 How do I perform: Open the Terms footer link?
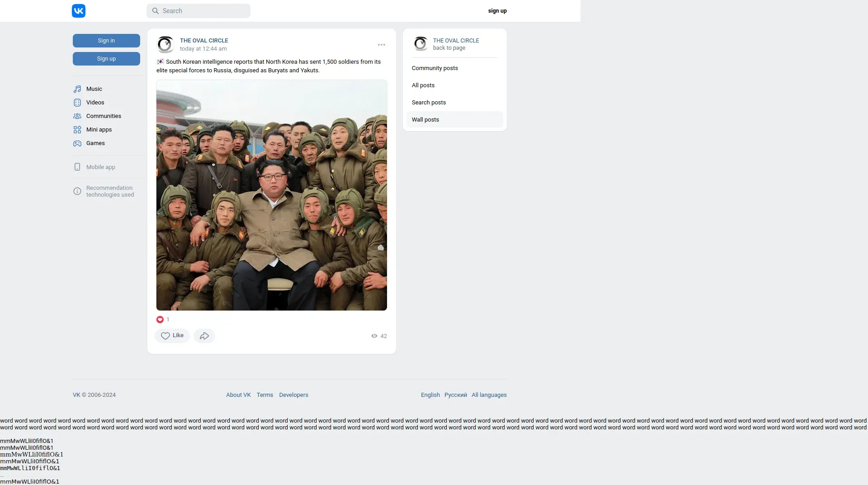265,395
